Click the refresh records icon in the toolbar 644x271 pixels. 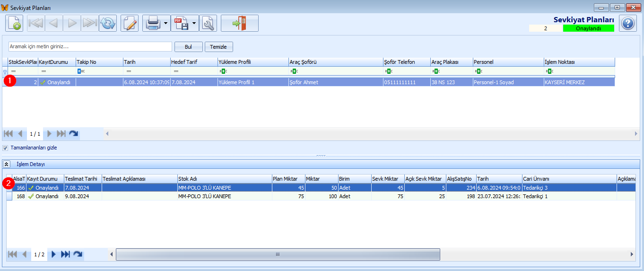click(108, 23)
